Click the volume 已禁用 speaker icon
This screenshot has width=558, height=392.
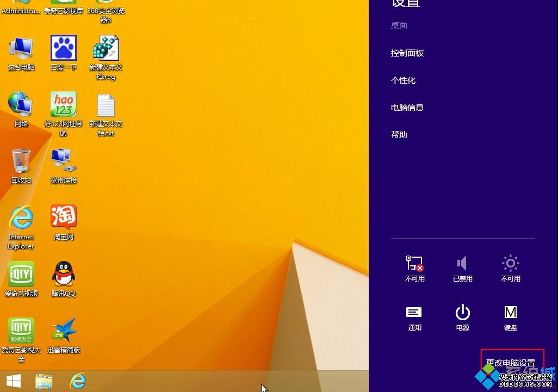(x=462, y=269)
